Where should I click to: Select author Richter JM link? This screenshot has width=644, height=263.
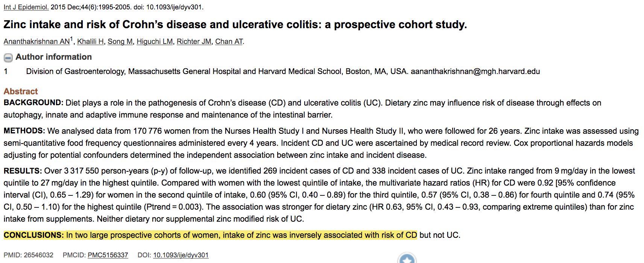194,42
